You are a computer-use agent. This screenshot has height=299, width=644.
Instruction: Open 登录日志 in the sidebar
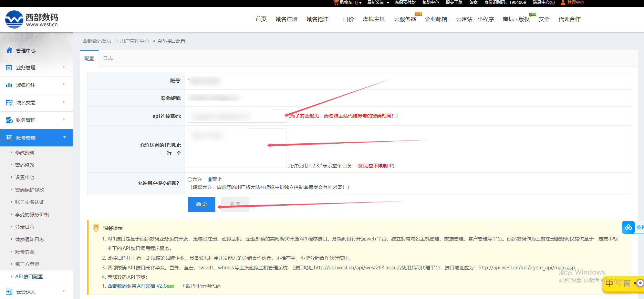[25, 227]
